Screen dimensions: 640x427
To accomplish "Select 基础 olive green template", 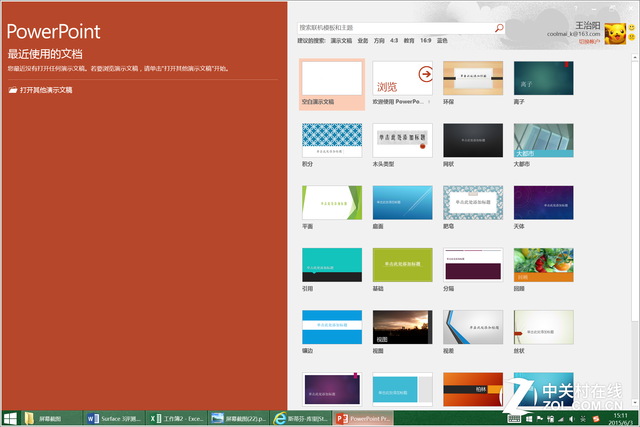I will coord(402,265).
